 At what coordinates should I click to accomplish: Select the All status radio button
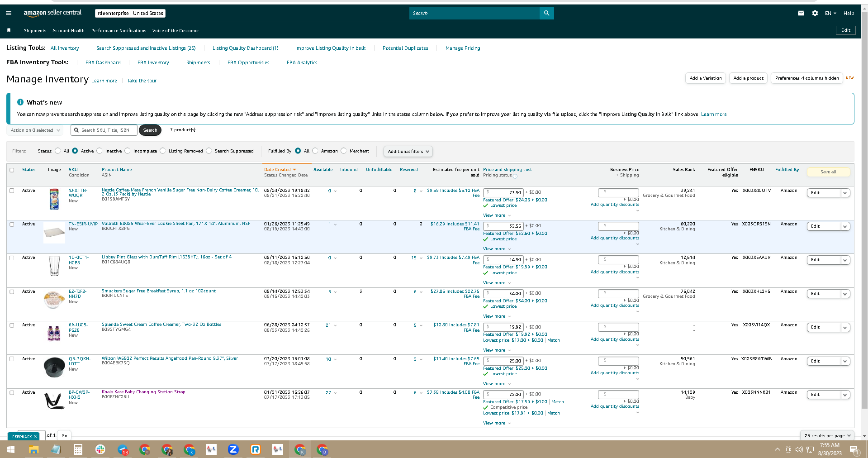[58, 151]
